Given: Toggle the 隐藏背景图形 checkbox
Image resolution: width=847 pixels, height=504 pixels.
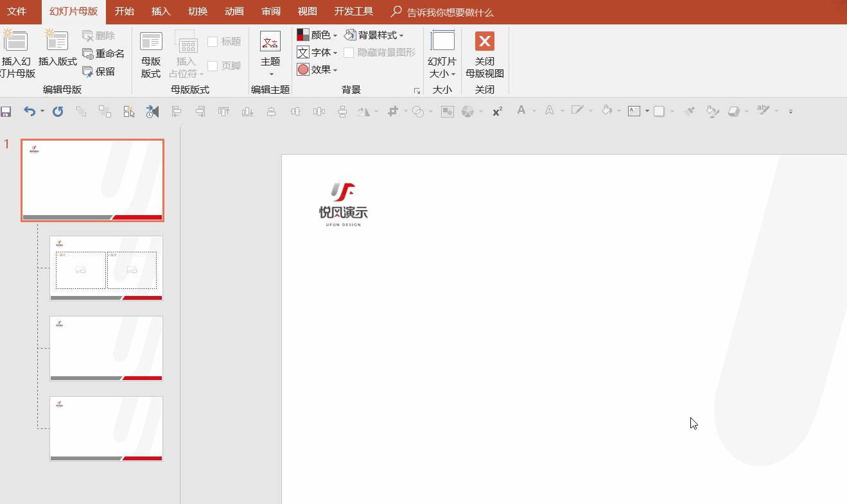Looking at the screenshot, I should (349, 53).
